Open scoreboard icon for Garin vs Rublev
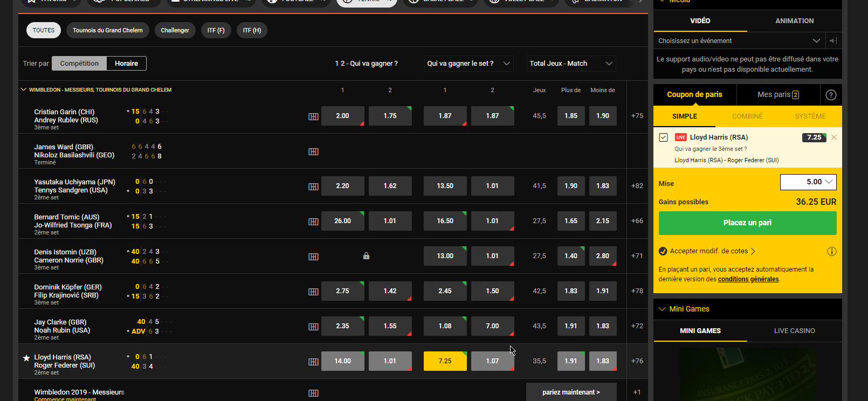This screenshot has width=868, height=401. 313,116
